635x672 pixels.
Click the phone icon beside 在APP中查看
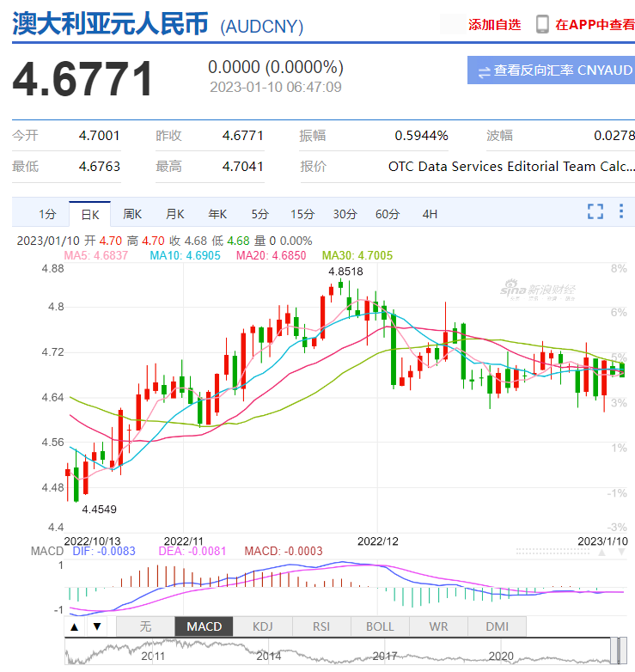pyautogui.click(x=542, y=25)
